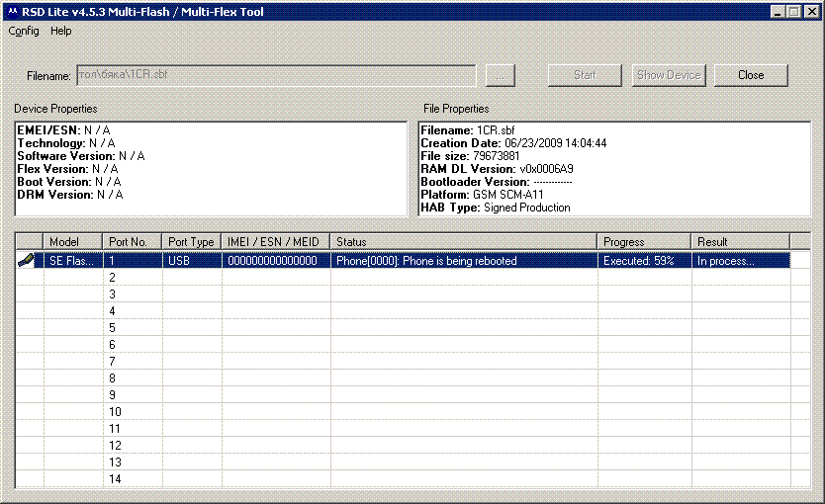
Task: Click the Filename input field
Action: [277, 76]
